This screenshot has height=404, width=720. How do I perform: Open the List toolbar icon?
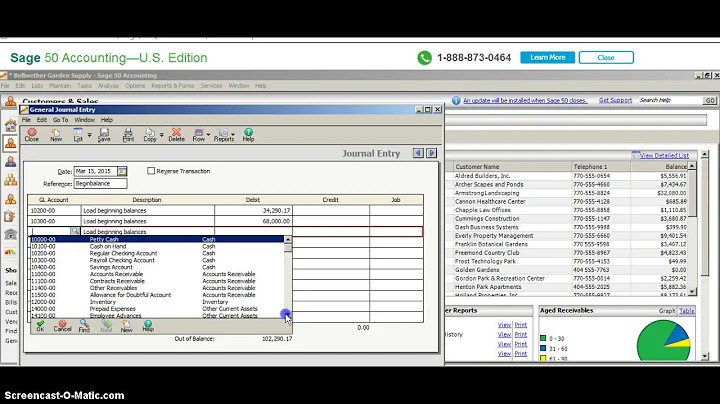click(x=78, y=135)
